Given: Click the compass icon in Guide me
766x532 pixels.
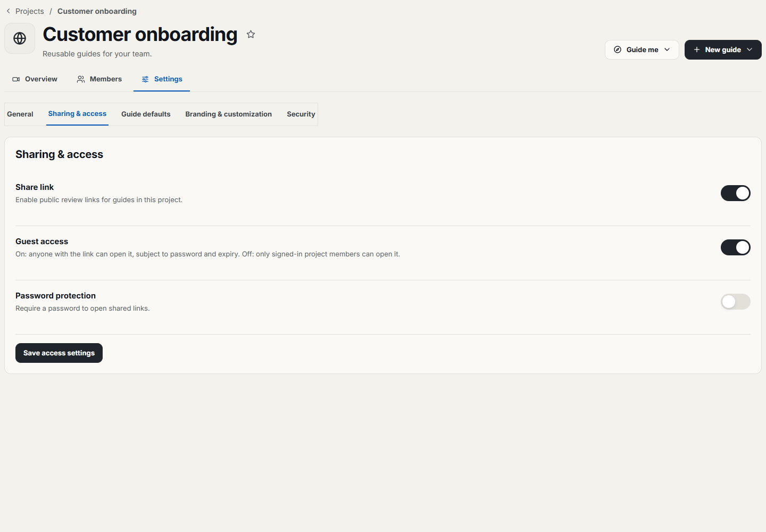Looking at the screenshot, I should [x=618, y=49].
